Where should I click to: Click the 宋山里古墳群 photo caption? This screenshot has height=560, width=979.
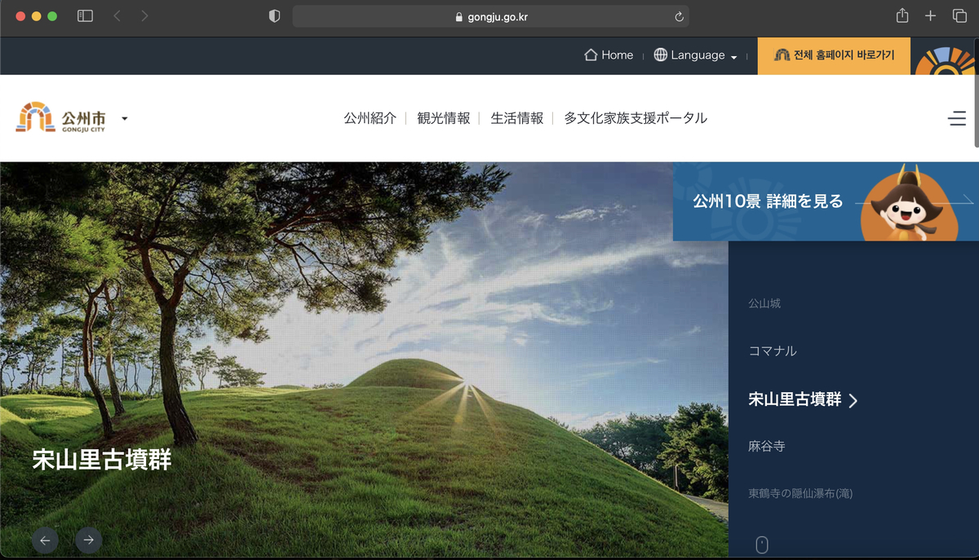click(x=102, y=460)
